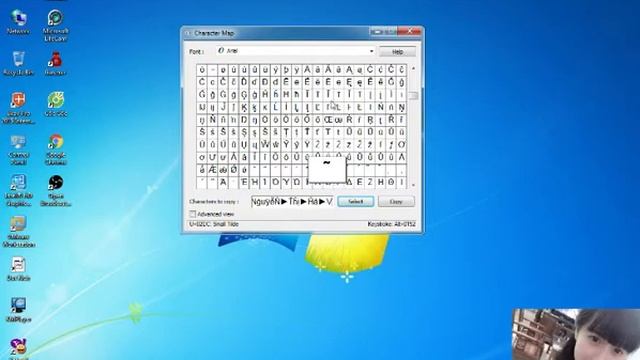Open Microsoft LifeCam desktop shortcut
This screenshot has height=360, width=640.
pos(55,25)
